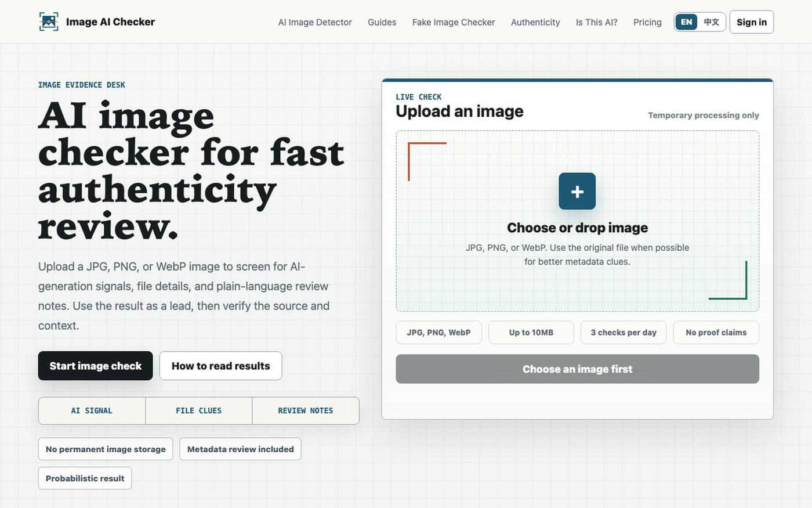This screenshot has height=508, width=812.
Task: Open the Image AI Checker home text link
Action: [110, 21]
